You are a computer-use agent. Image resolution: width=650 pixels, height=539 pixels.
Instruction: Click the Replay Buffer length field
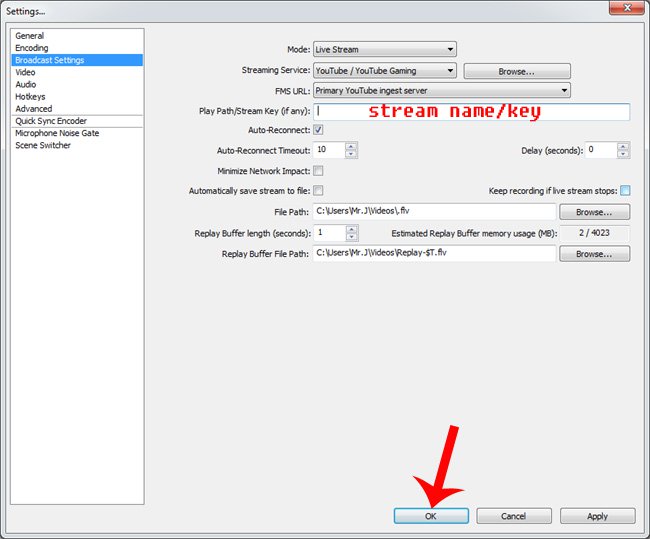pos(330,233)
